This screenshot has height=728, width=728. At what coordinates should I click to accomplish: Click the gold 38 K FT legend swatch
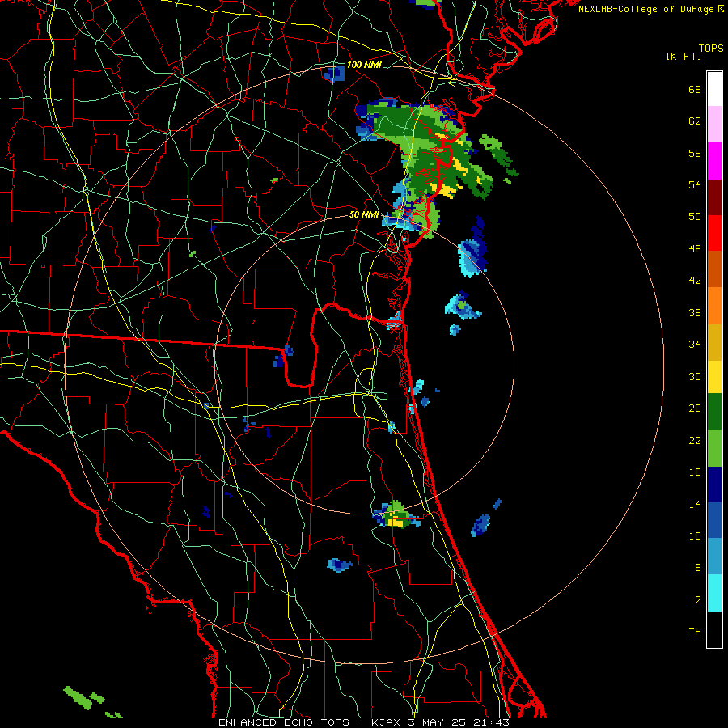[714, 342]
